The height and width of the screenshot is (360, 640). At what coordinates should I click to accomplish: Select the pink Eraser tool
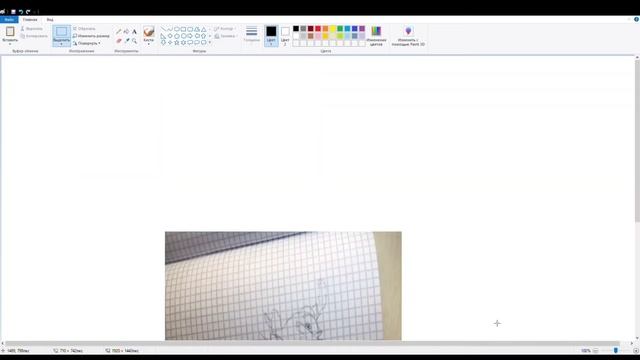(x=118, y=41)
